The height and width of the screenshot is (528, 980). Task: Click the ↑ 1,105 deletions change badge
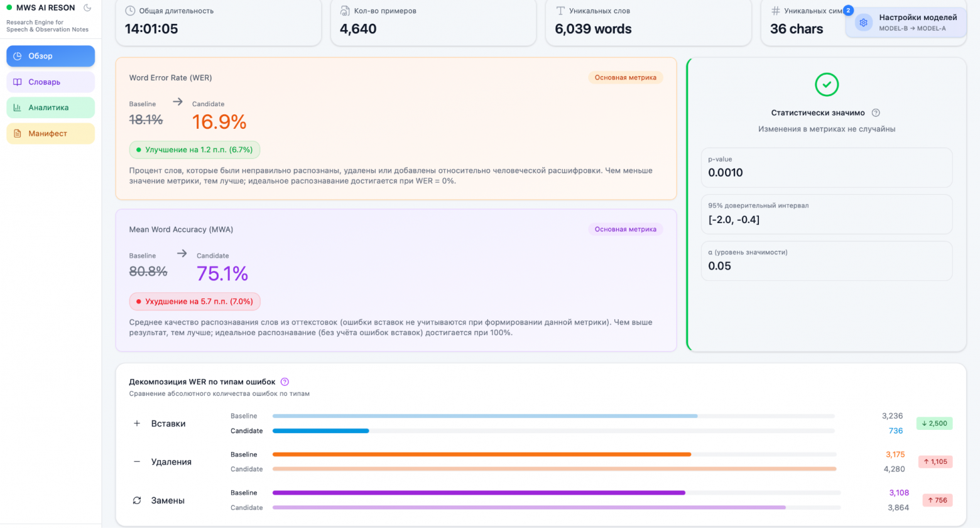coord(935,462)
